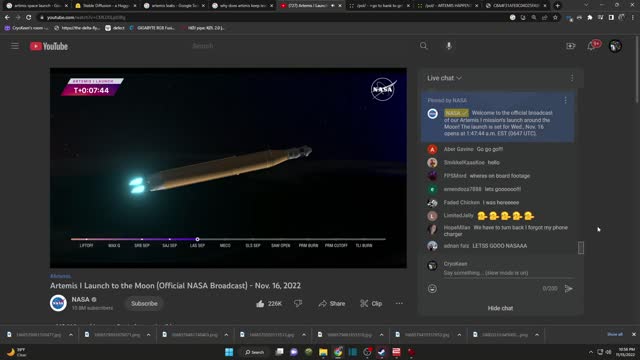Open the NASA channel name link
Viewport: 640px width, 360px height.
(80, 299)
